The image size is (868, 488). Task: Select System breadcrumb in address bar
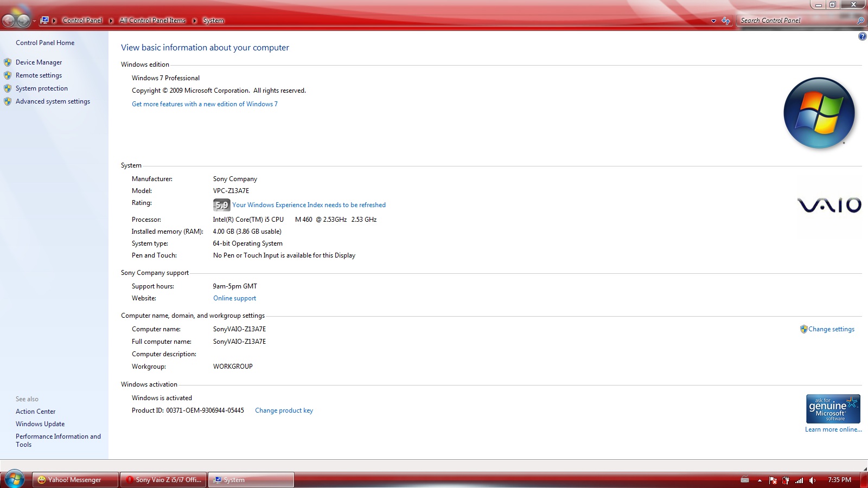(x=213, y=21)
